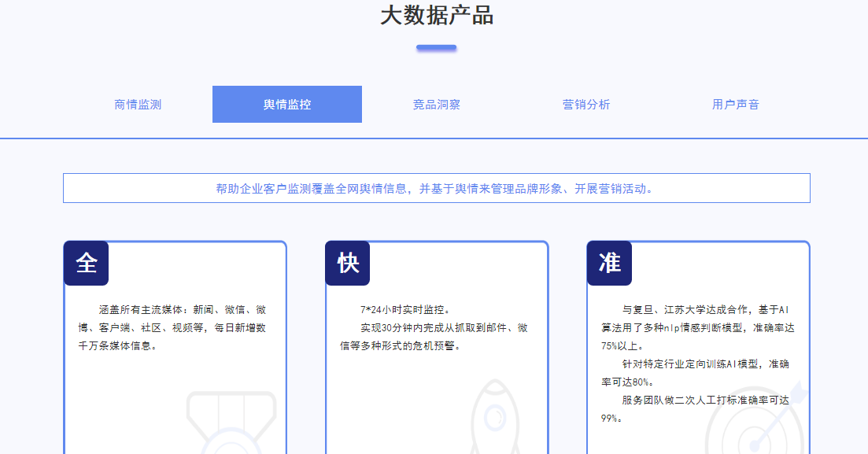This screenshot has height=454, width=868.
Task: Click the 全 badge icon
Action: tap(87, 264)
